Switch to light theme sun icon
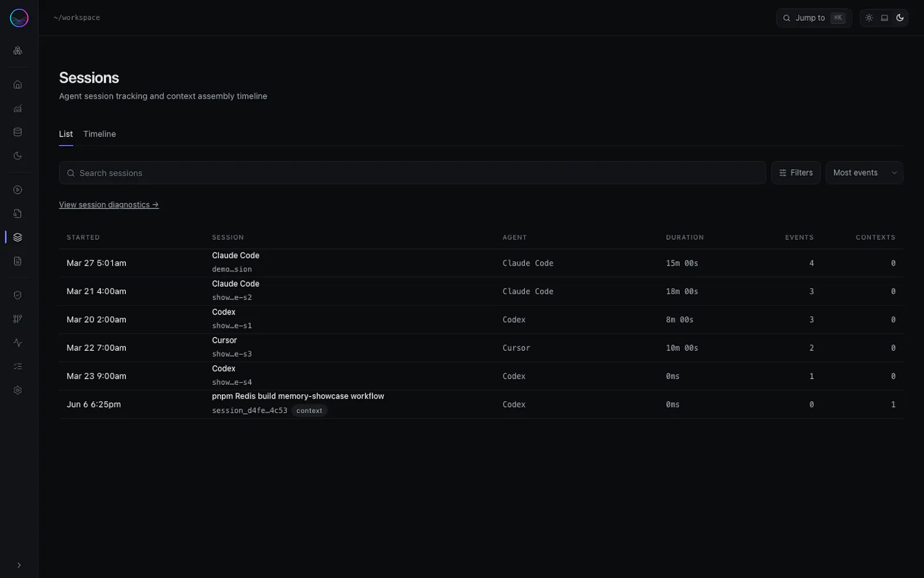924x578 pixels. tap(869, 18)
